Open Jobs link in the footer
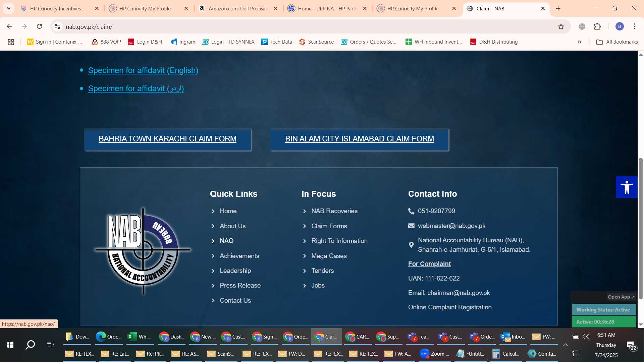Image resolution: width=644 pixels, height=362 pixels. coord(318,285)
